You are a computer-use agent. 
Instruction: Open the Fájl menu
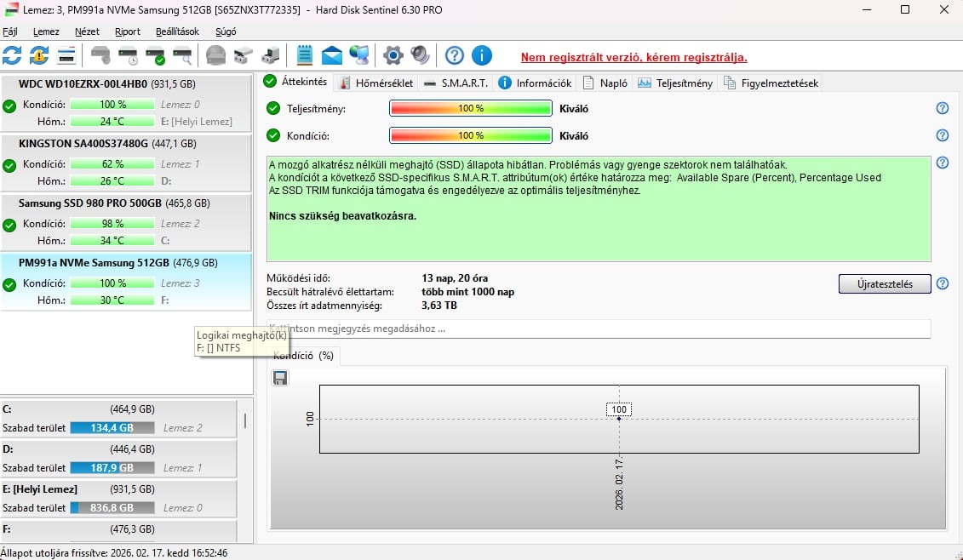[10, 32]
